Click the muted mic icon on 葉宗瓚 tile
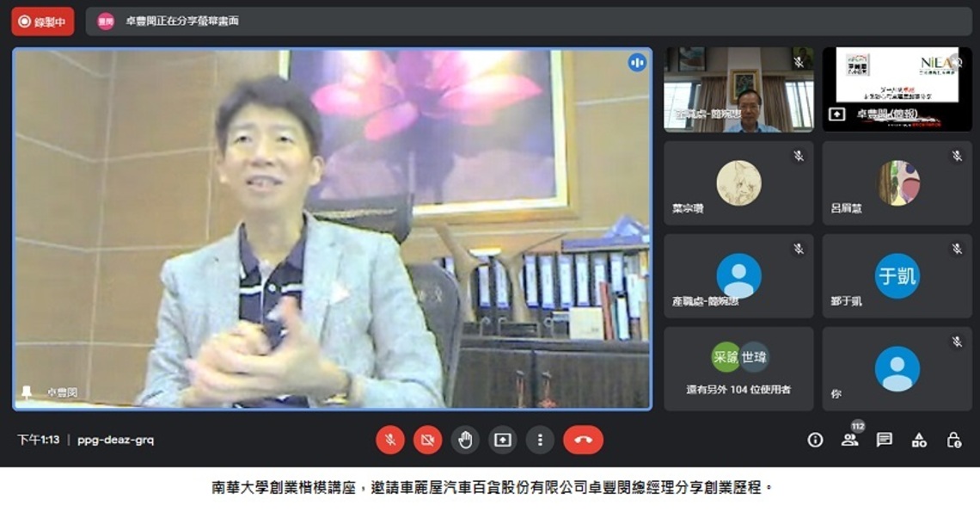The width and height of the screenshot is (980, 524). coord(799,156)
